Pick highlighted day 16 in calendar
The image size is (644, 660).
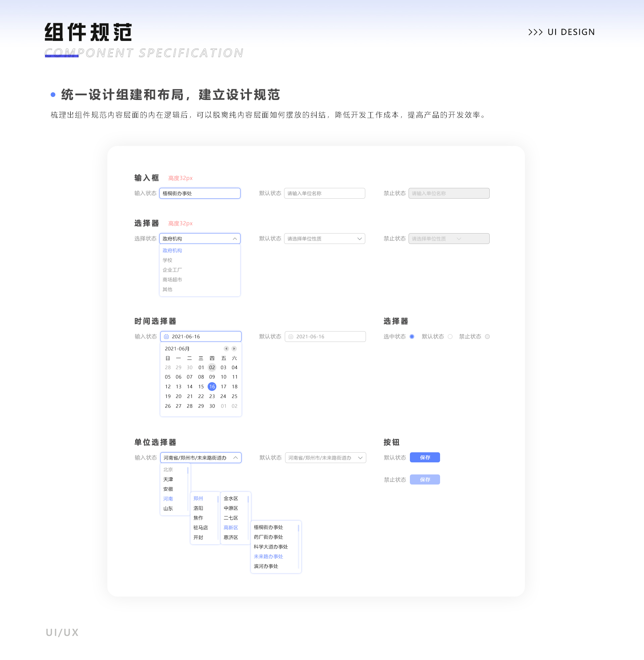[x=212, y=387]
